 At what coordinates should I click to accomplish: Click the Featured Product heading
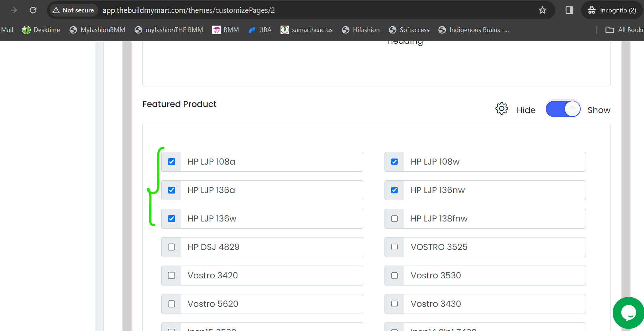[x=179, y=104]
